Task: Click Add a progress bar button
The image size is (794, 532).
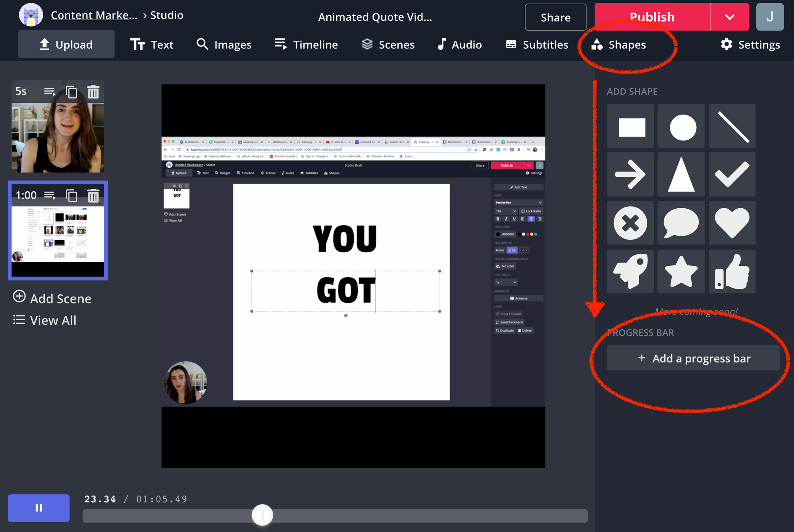Action: click(693, 358)
